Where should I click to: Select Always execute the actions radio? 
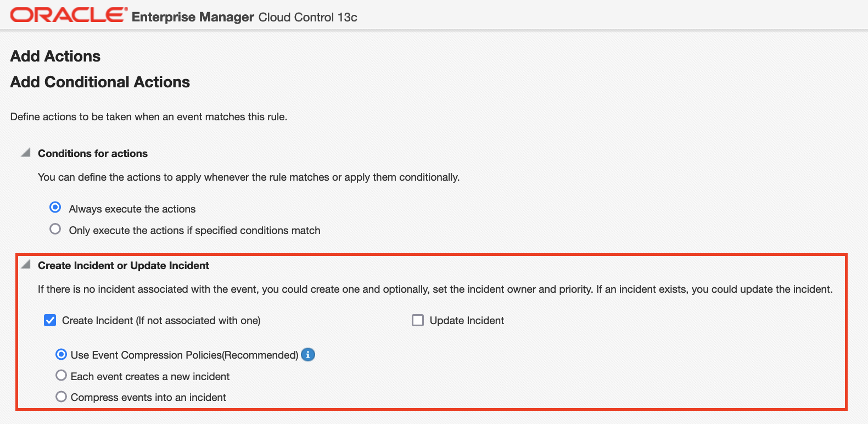point(55,208)
